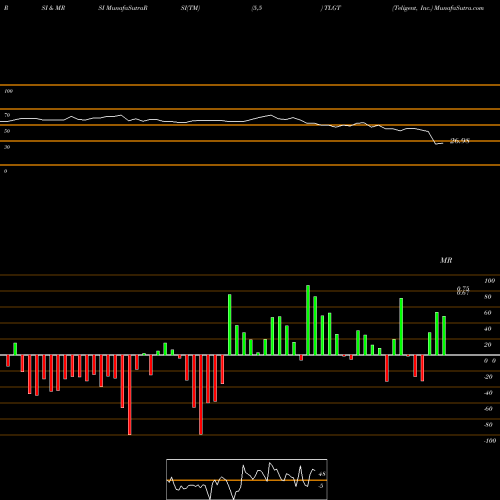Click the -100 label on the MR axis

489,441
